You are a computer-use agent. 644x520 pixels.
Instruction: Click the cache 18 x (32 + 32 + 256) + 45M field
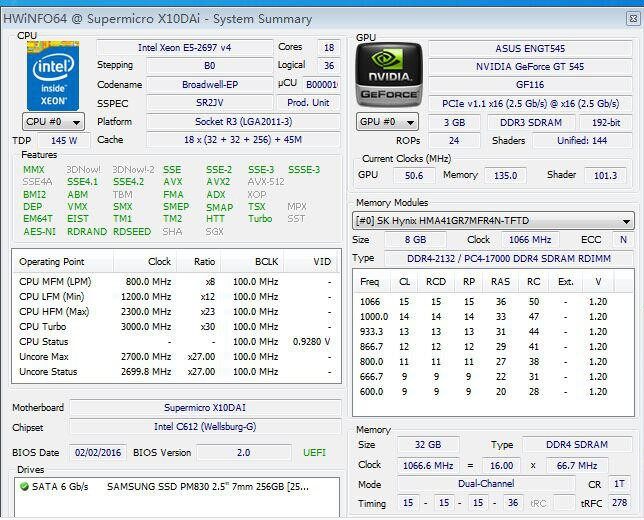[x=243, y=140]
